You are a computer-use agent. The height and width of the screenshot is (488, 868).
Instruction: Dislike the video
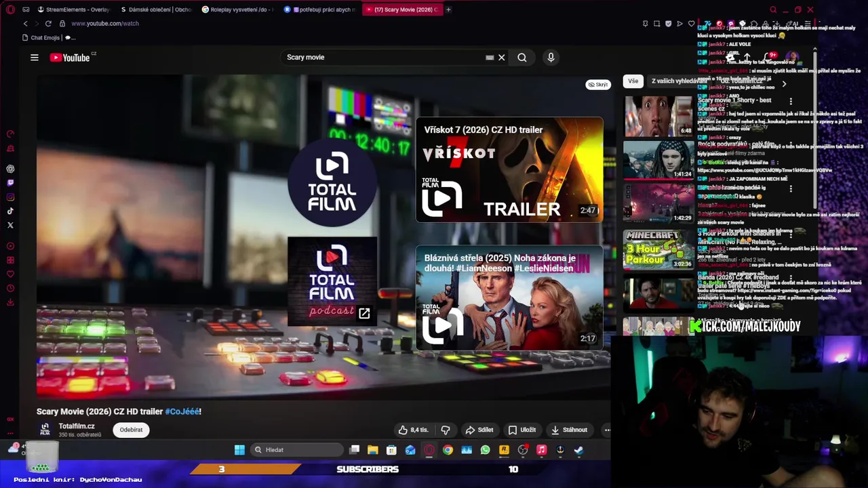446,430
